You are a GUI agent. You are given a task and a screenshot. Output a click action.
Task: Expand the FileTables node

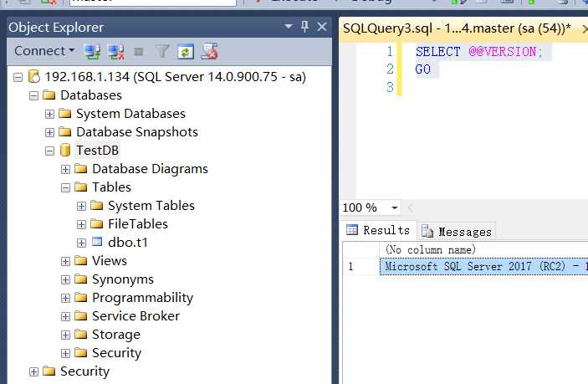[x=81, y=224]
